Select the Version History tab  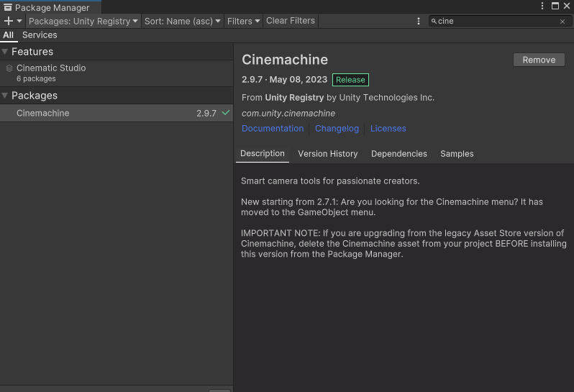point(327,154)
